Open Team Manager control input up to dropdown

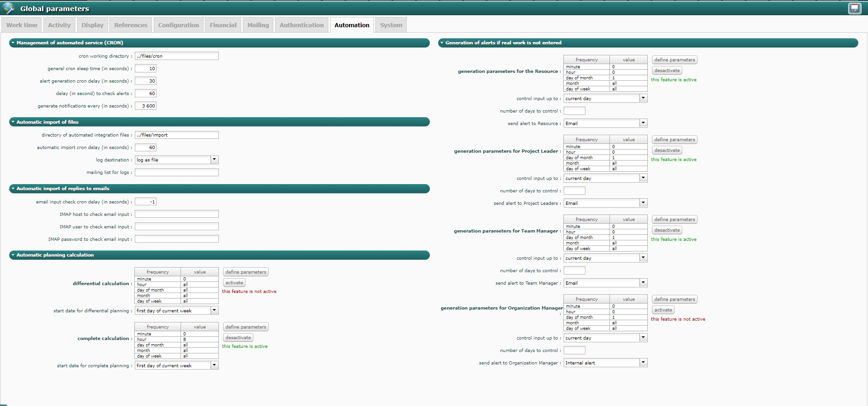(x=643, y=258)
